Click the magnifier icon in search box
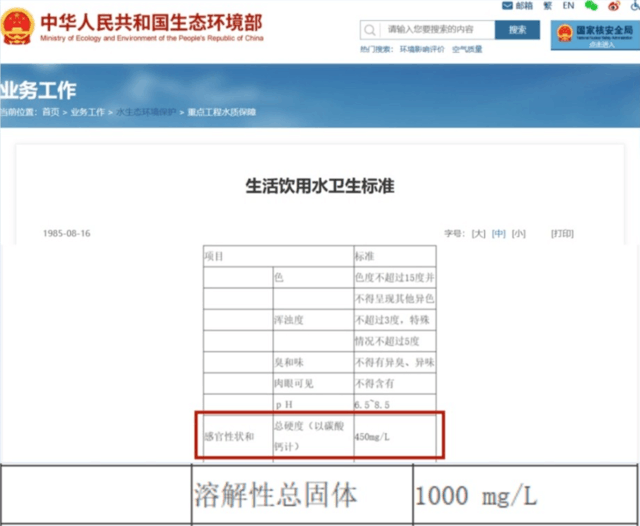Screen dimensions: 640x526 coord(370,30)
